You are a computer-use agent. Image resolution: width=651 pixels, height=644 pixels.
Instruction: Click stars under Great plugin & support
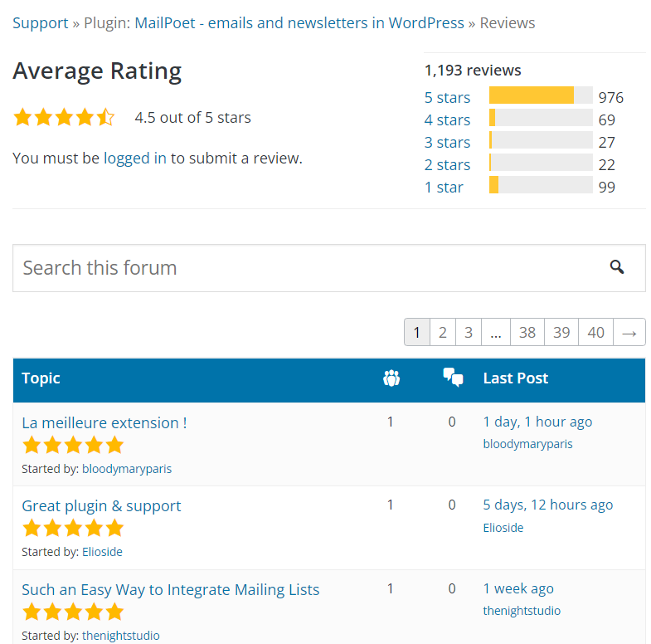(x=73, y=529)
